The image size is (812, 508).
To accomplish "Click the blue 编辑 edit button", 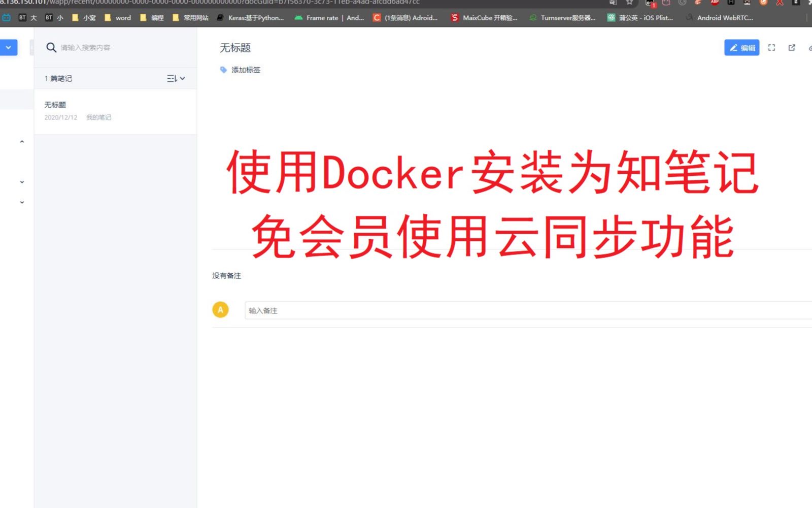I will coord(741,48).
